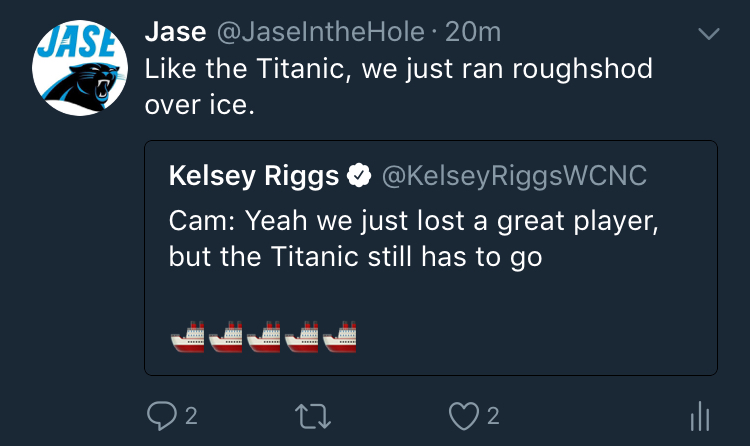The image size is (750, 446).
Task: Click the 20m timestamp
Action: (x=473, y=32)
